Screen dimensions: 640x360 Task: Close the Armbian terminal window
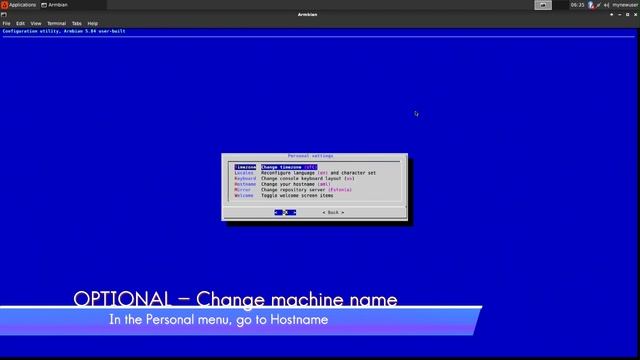pyautogui.click(x=635, y=14)
